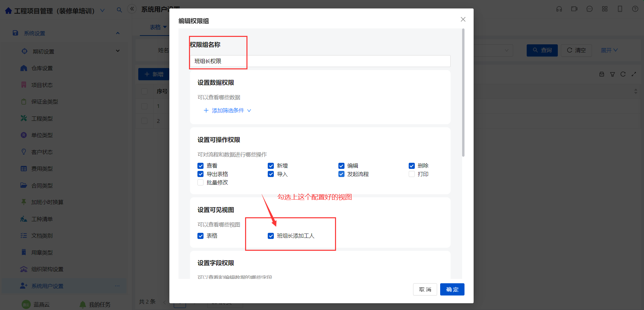Open 工程类型 in the sidebar
This screenshot has height=310, width=644.
click(42, 118)
